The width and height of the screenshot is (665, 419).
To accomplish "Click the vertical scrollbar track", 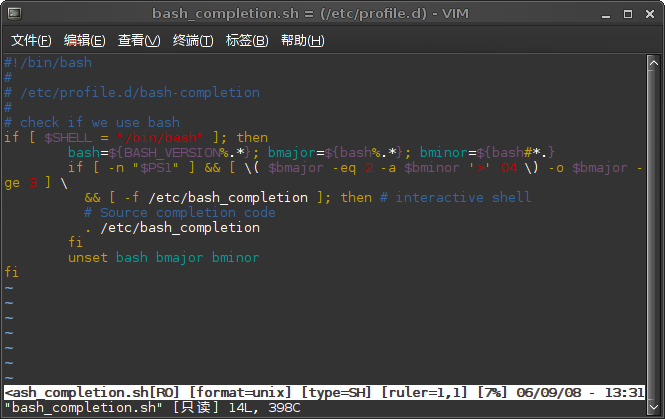I will point(654,235).
